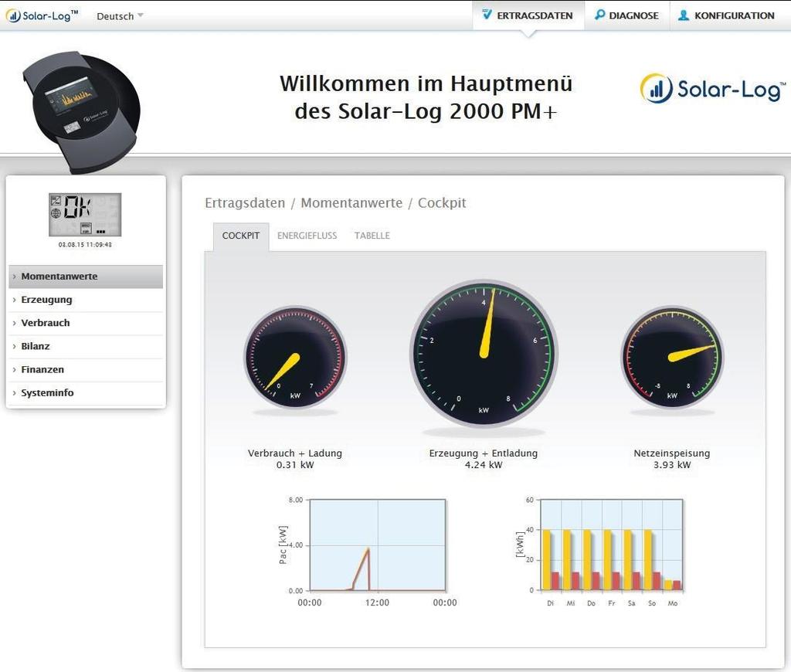This screenshot has width=791, height=672.
Task: Click the Ertragsdaten breadcrumb text
Action: click(245, 203)
